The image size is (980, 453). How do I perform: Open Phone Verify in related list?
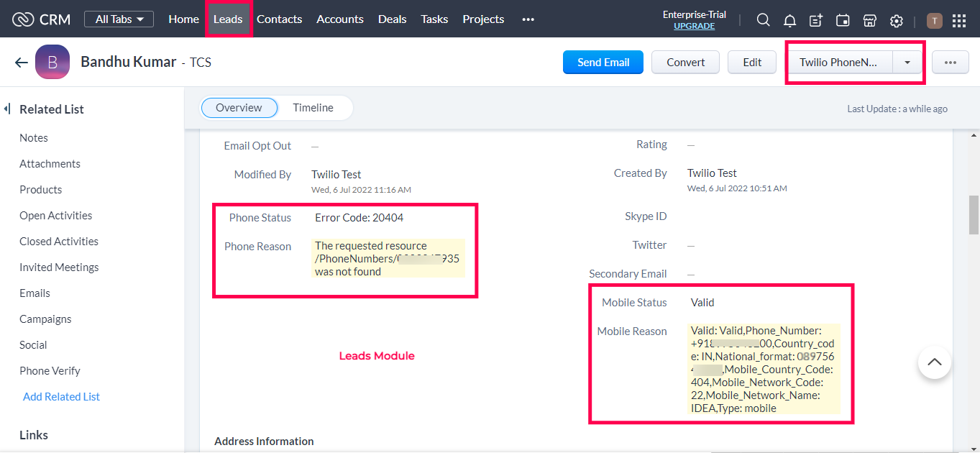pyautogui.click(x=50, y=371)
